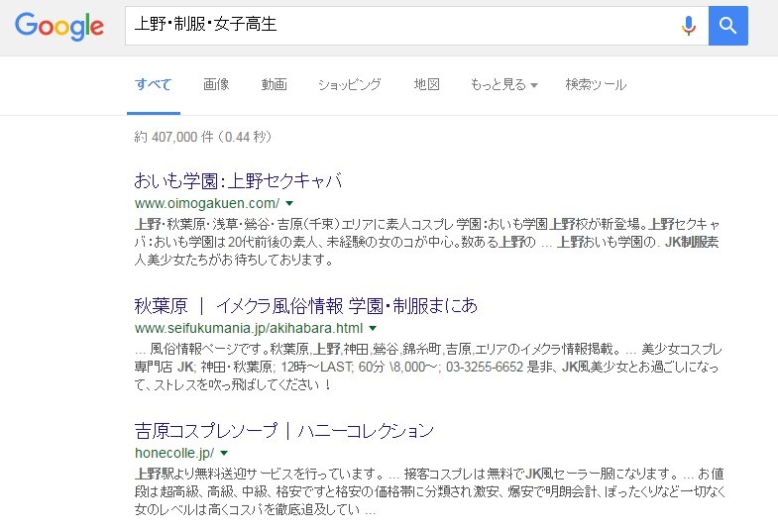This screenshot has height=532, width=778.
Task: Click the www.oimogakuen.com URL
Action: tap(207, 203)
